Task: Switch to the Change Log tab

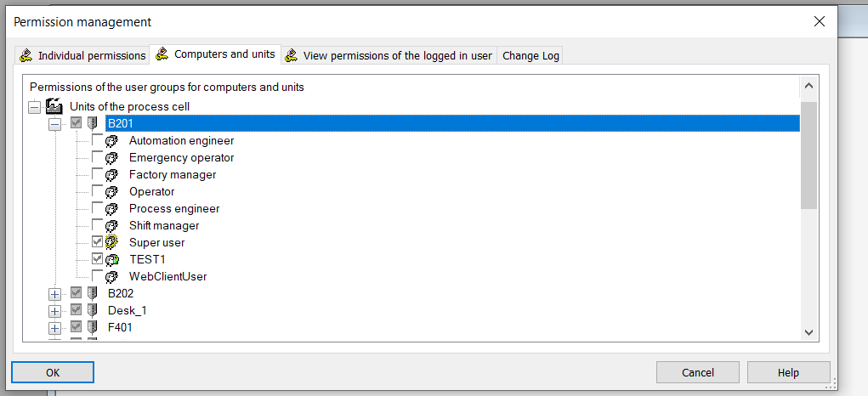Action: pyautogui.click(x=530, y=56)
